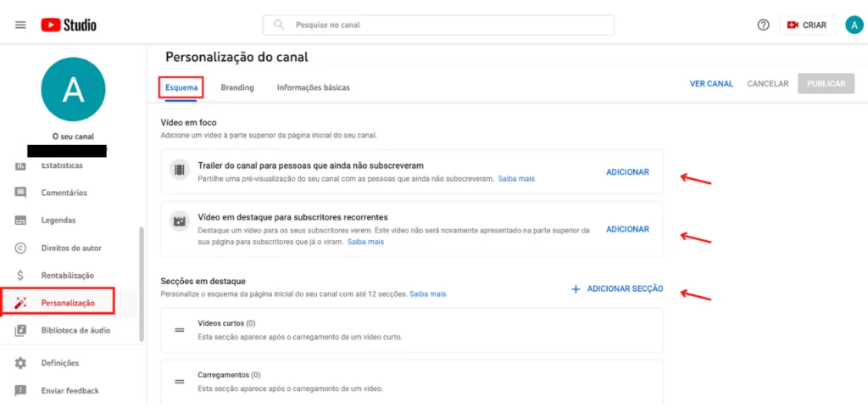This screenshot has width=868, height=414.
Task: Grab the Vídeos curtos drag handle
Action: click(x=179, y=329)
